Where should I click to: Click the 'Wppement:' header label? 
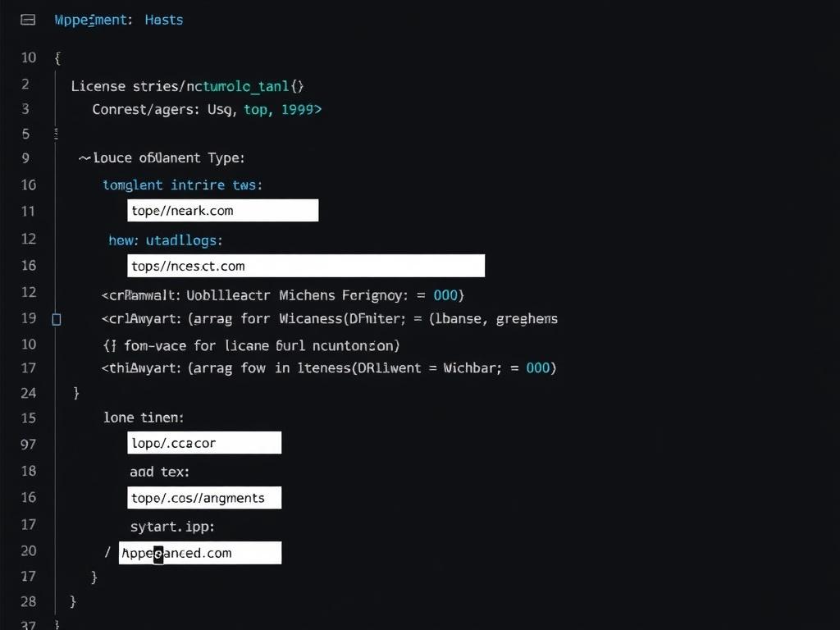pyautogui.click(x=93, y=20)
